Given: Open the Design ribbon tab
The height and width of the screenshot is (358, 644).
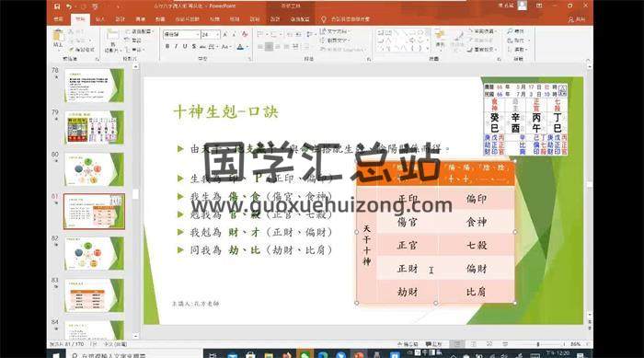Looking at the screenshot, I should pos(121,19).
